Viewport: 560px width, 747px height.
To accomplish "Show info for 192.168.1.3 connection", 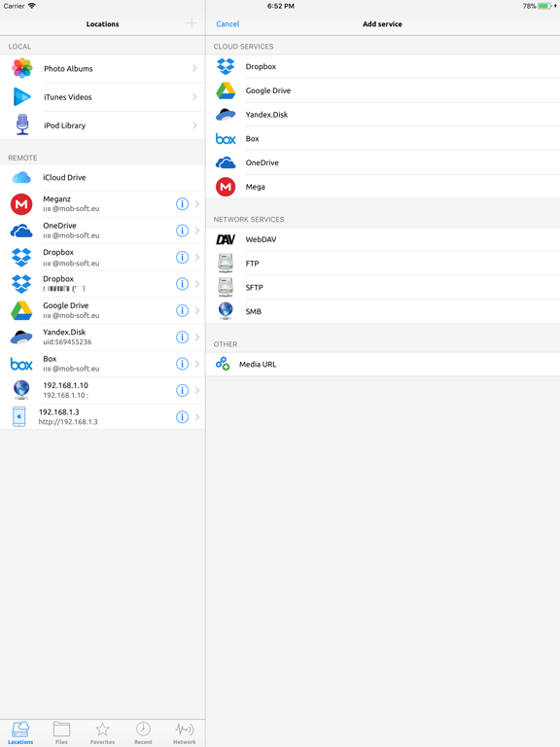I will point(182,417).
